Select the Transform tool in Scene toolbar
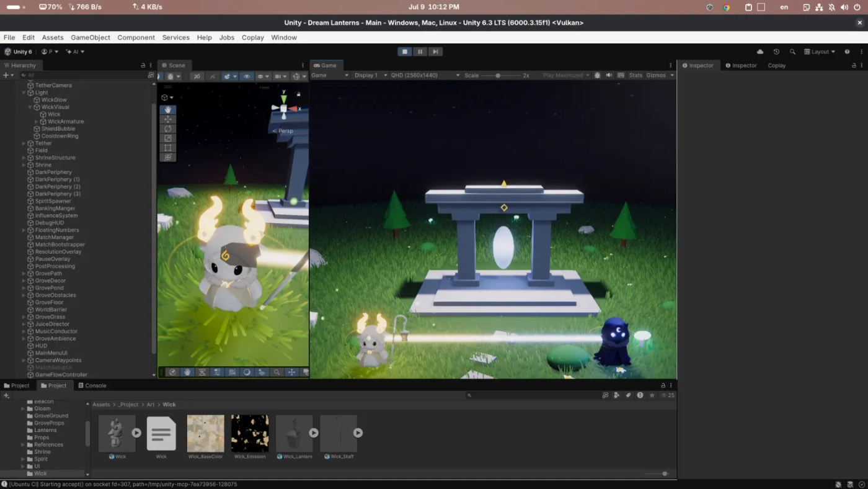The width and height of the screenshot is (868, 489). click(168, 157)
